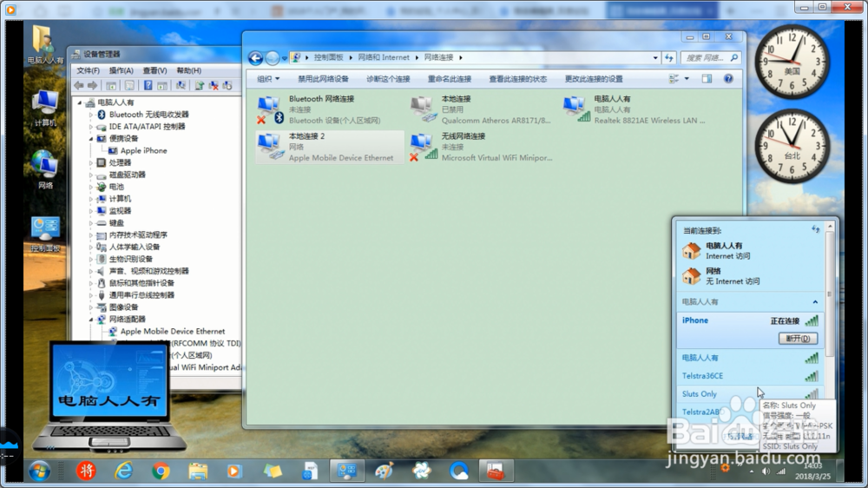Open 网络 desktop icon
Viewport: 868px width, 488px height.
[45, 169]
